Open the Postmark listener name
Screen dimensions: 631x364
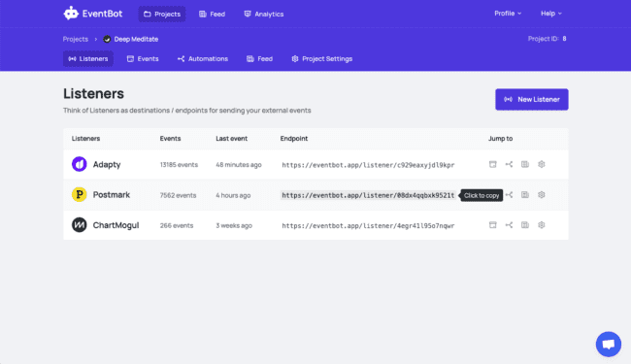[112, 195]
